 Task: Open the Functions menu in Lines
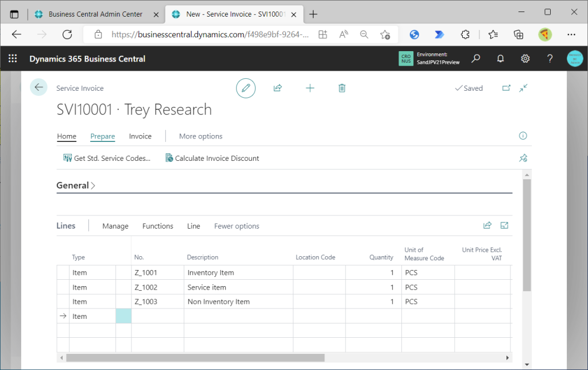(x=157, y=226)
